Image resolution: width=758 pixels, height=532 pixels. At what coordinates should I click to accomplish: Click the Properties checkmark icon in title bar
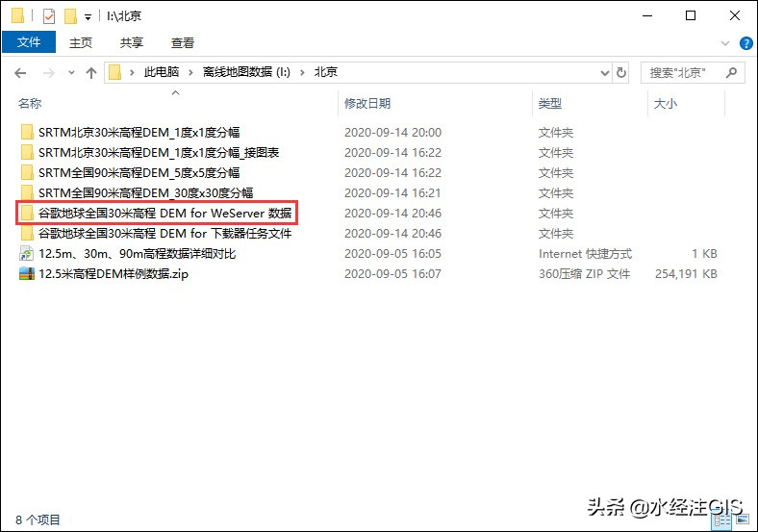[49, 16]
